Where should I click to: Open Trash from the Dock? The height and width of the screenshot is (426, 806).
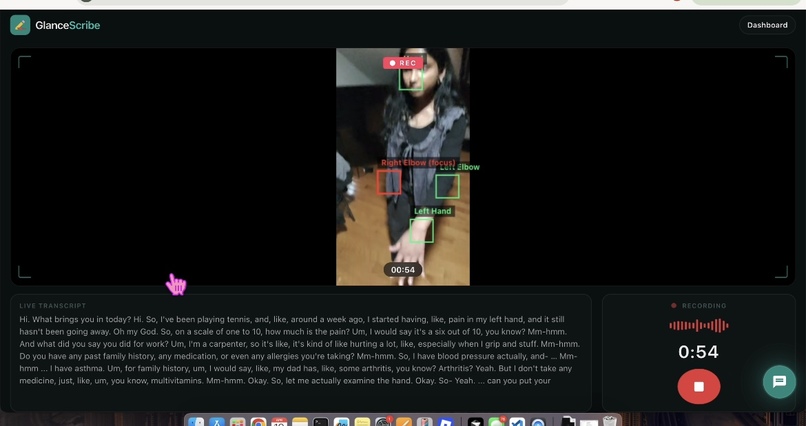(610, 422)
